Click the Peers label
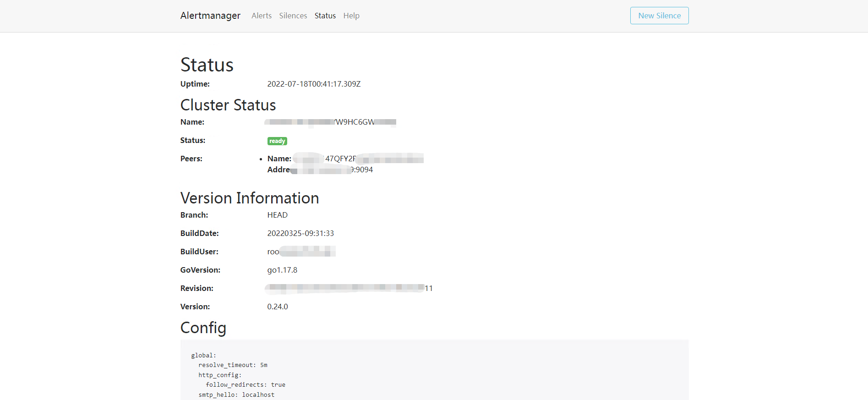The image size is (868, 400). tap(191, 159)
